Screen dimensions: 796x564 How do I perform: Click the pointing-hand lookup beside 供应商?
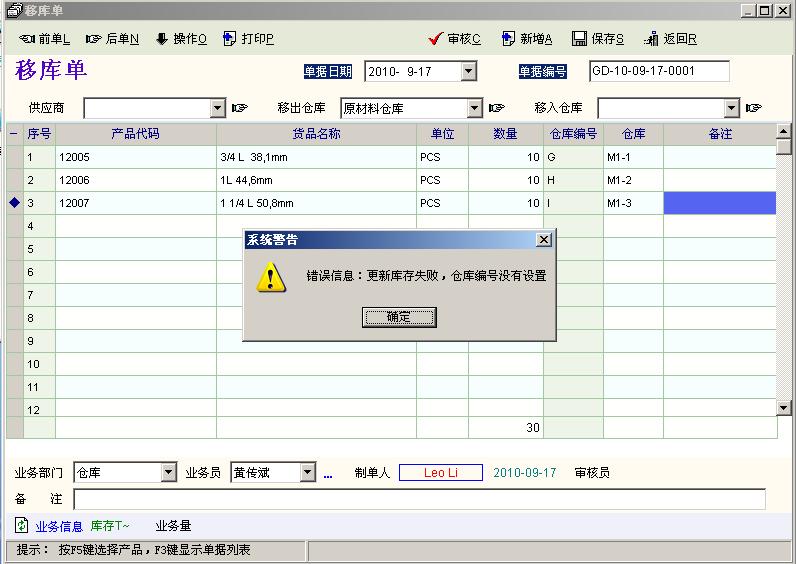click(240, 108)
